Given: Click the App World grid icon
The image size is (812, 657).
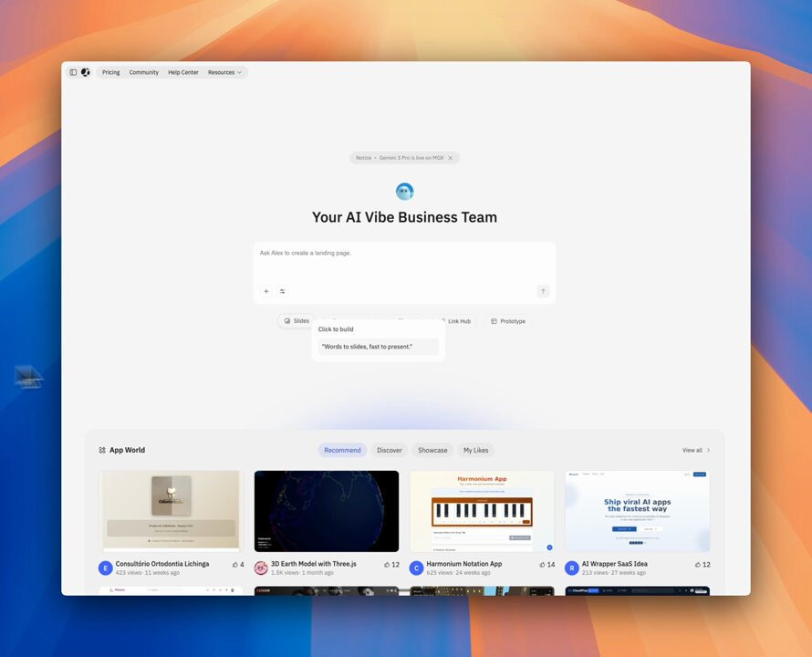Looking at the screenshot, I should tap(102, 450).
